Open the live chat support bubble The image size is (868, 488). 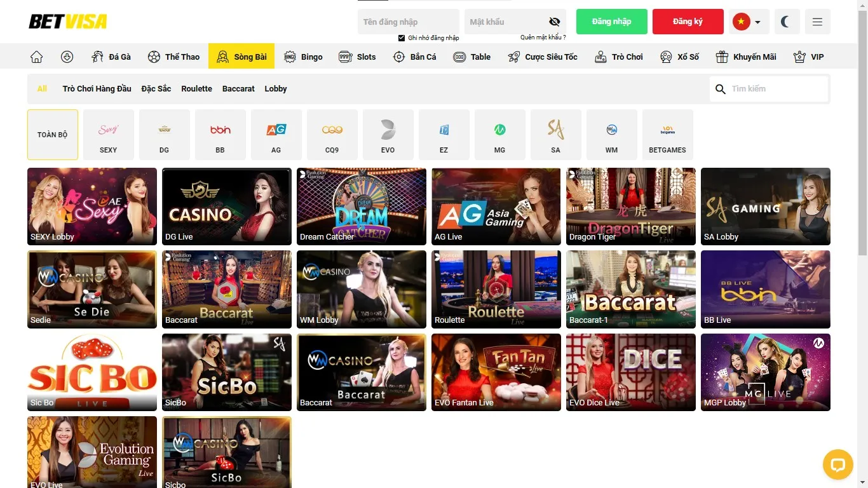click(837, 464)
